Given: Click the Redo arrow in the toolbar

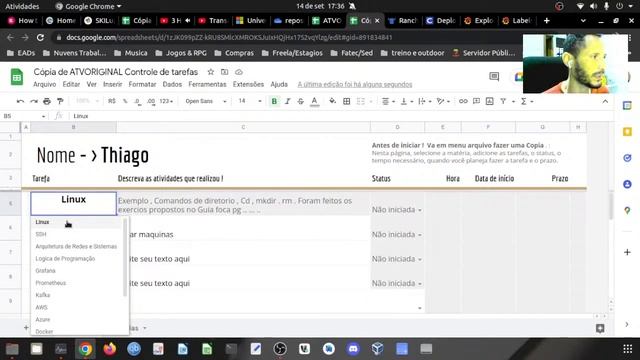Looking at the screenshot, I should click(x=34, y=101).
